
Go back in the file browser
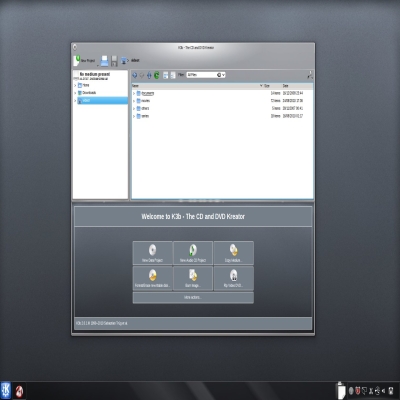(135, 75)
